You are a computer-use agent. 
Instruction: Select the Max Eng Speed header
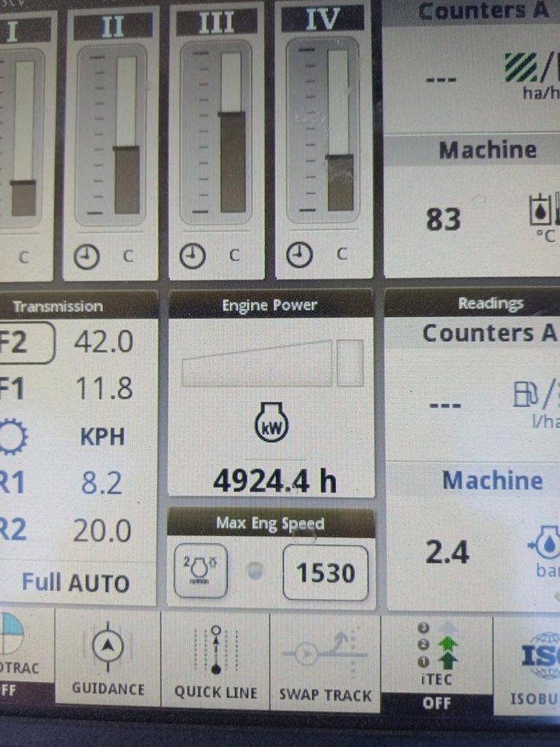(270, 524)
